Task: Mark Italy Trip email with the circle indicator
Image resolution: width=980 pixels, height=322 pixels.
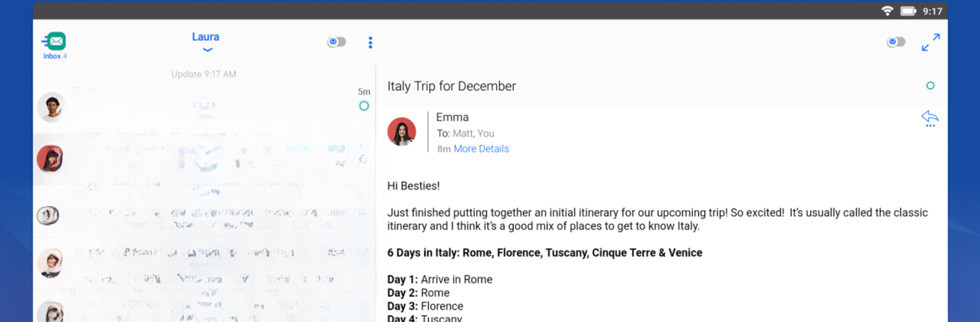Action: point(930,86)
